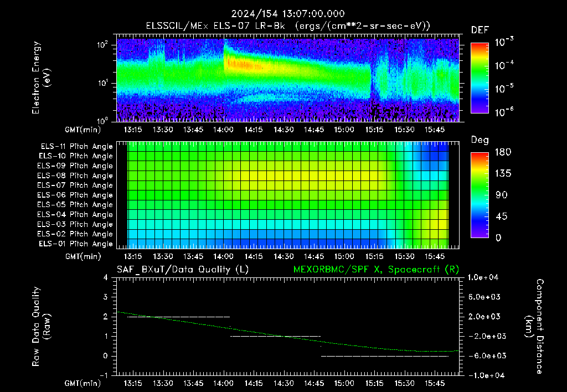Screen dimensions: 567x392
Task: Click the 2.0e+03 right axis value
Action: click(x=484, y=317)
